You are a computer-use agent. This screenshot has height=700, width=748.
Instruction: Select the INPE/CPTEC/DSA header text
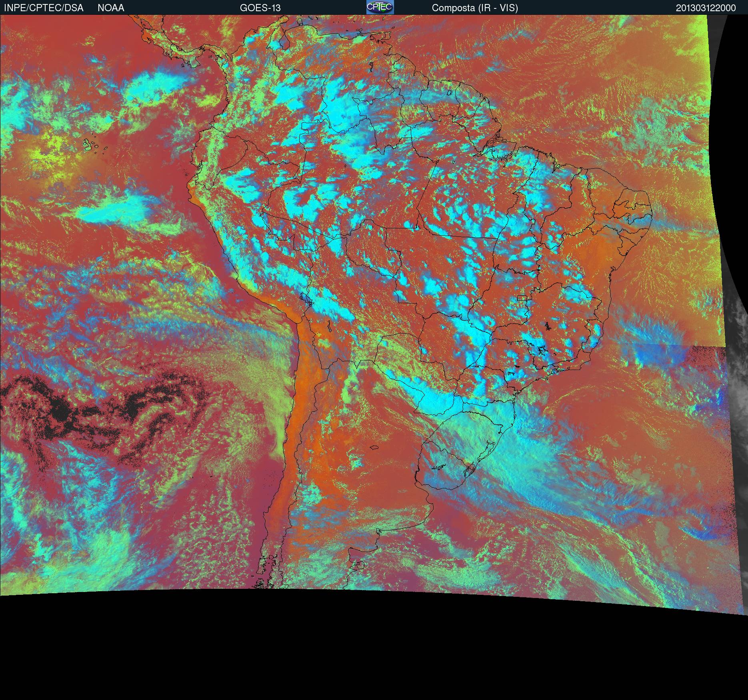coord(44,8)
